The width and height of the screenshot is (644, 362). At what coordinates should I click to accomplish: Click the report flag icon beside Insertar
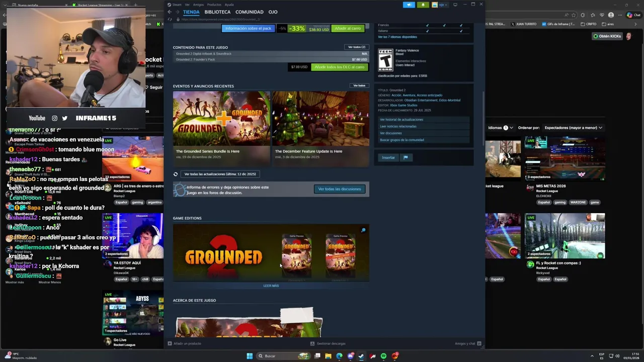pos(406,157)
